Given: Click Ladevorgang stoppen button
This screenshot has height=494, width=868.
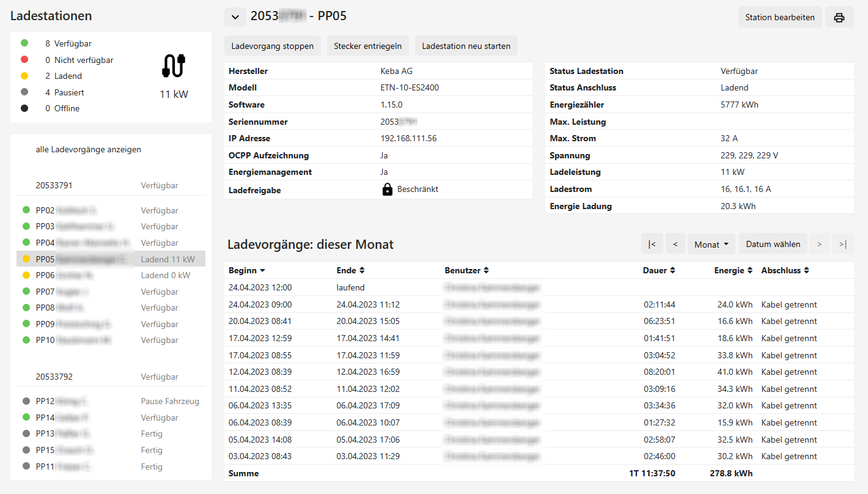Looking at the screenshot, I should (x=273, y=46).
